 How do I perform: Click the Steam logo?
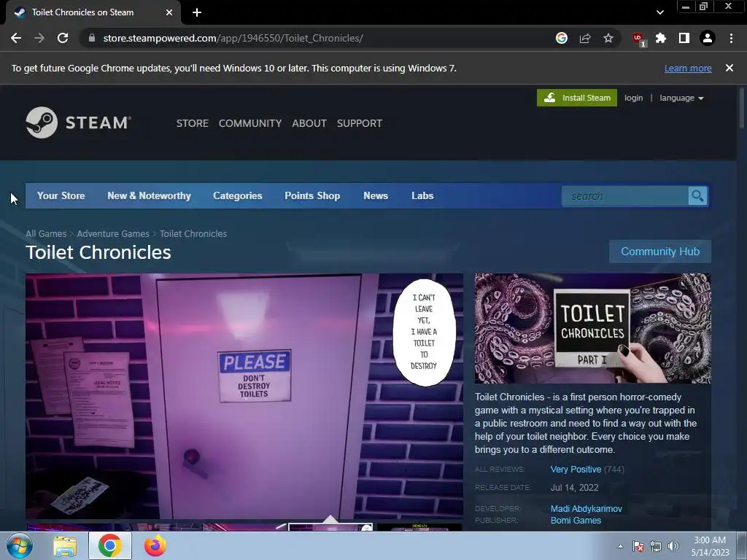click(79, 122)
